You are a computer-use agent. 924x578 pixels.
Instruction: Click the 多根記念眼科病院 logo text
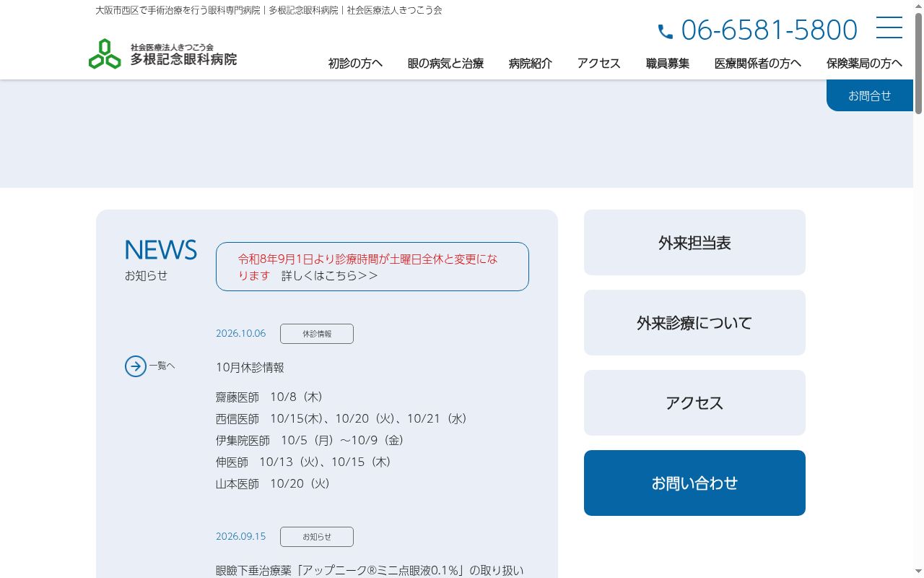(x=183, y=59)
